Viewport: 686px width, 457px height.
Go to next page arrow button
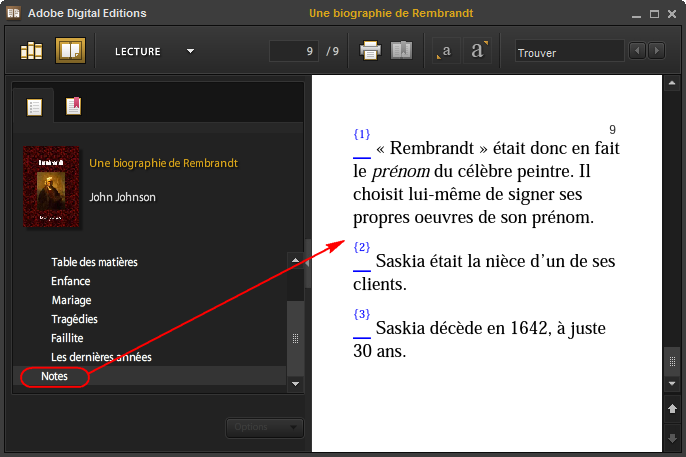pos(672,438)
